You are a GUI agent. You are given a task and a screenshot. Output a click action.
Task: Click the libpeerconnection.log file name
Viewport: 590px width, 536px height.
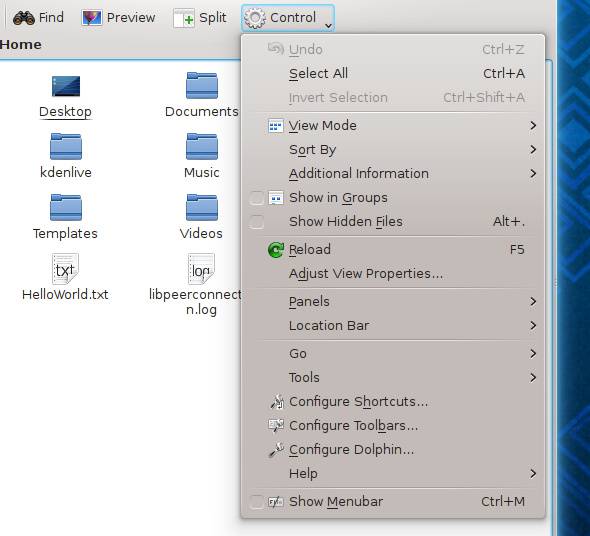[x=195, y=302]
